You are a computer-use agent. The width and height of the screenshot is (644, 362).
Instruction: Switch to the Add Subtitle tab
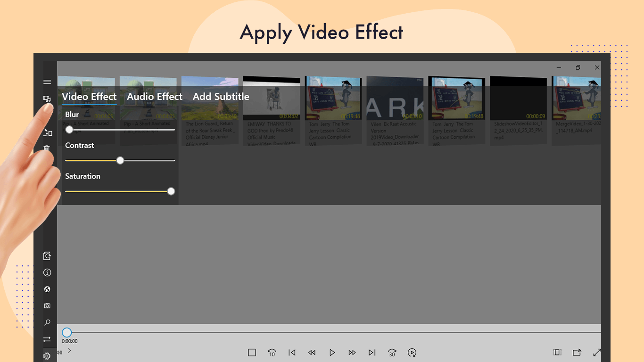[221, 97]
